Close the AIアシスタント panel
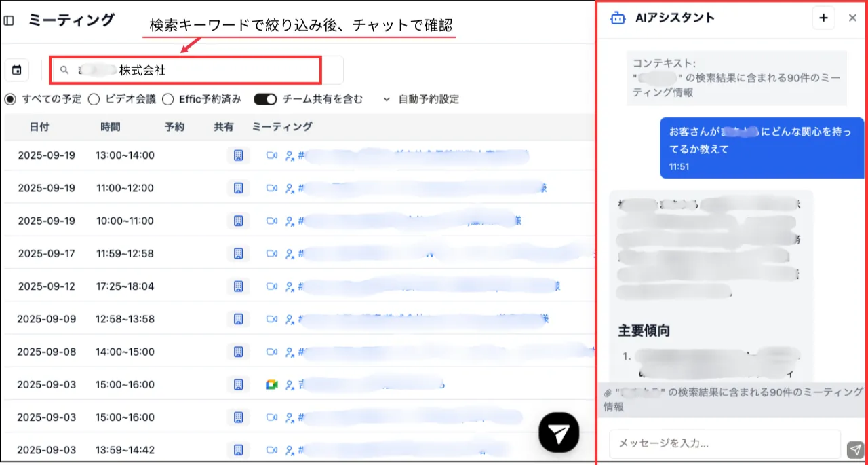 coord(852,18)
